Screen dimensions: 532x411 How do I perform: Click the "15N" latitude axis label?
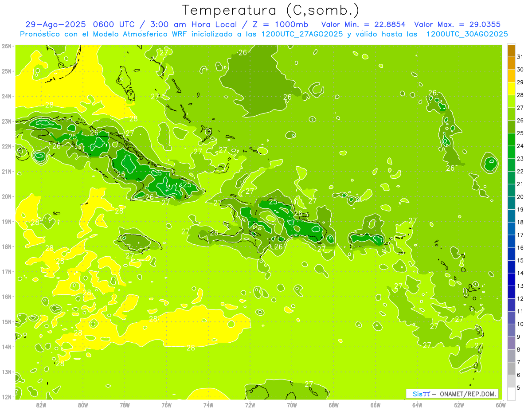6,322
